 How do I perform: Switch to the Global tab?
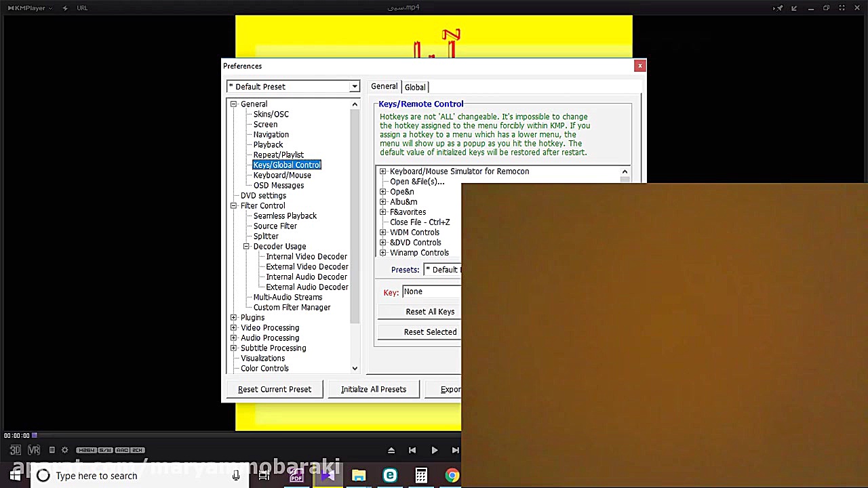pos(415,87)
